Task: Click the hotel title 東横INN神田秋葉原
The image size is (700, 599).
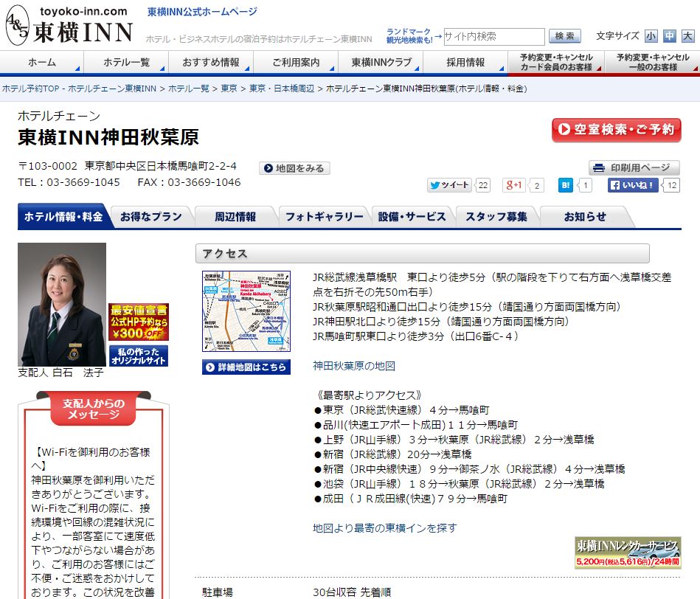Action: 108,137
